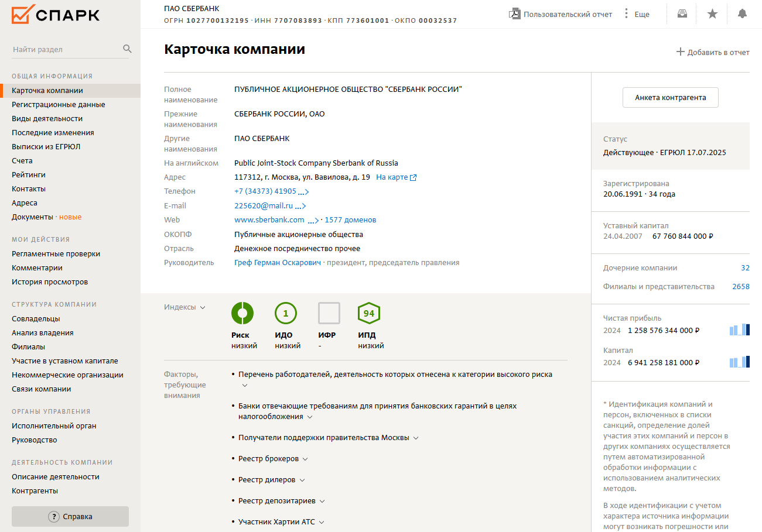Click the ИДО index circle icon
This screenshot has height=532, width=762.
pos(286,313)
